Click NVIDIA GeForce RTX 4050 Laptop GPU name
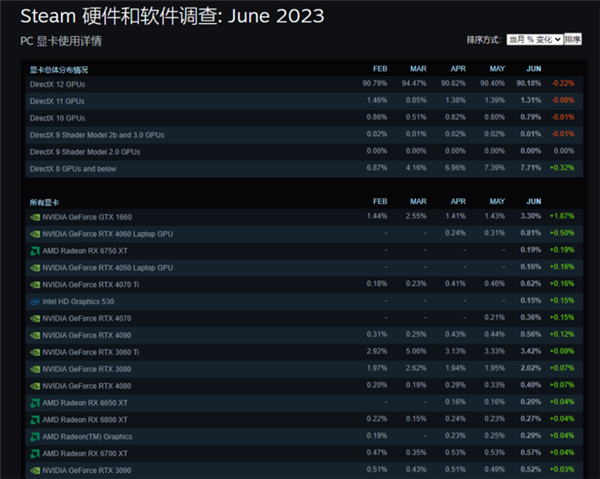 [x=108, y=268]
